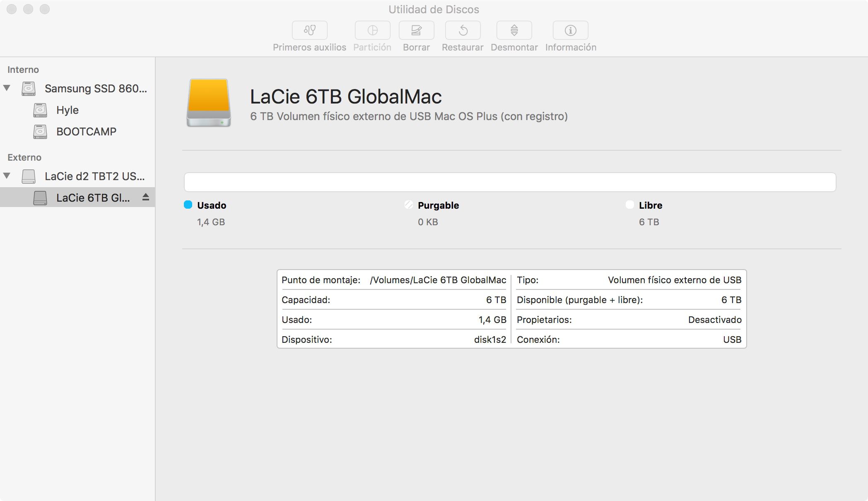The height and width of the screenshot is (501, 868).
Task: Click the Tipo label in the table
Action: point(528,280)
